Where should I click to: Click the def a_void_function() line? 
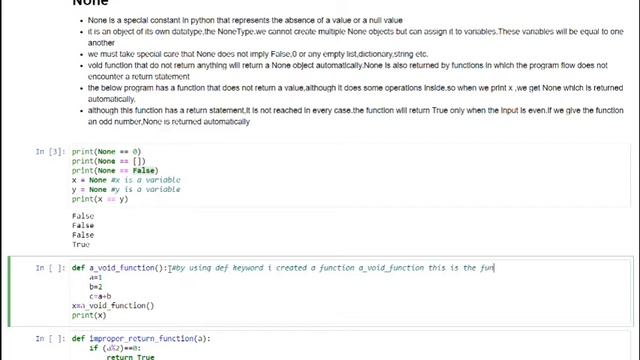(x=283, y=268)
